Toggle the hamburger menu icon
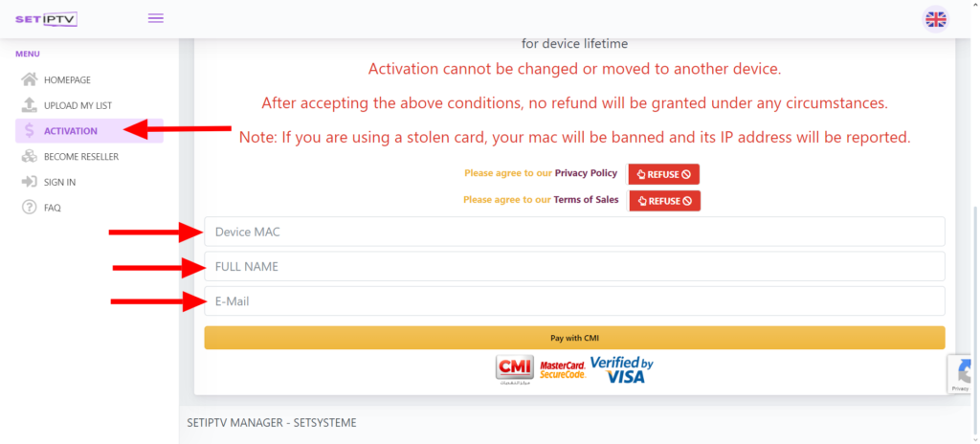 pyautogui.click(x=156, y=18)
